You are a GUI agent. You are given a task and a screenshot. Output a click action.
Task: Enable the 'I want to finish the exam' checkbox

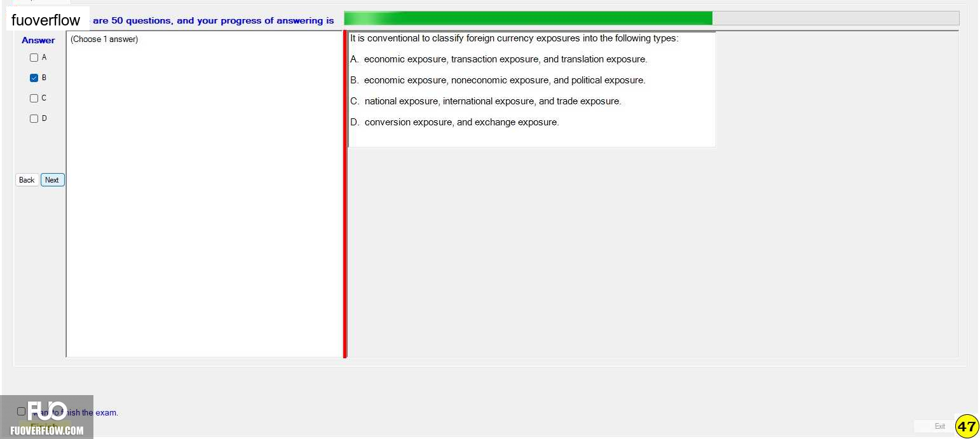click(x=22, y=412)
